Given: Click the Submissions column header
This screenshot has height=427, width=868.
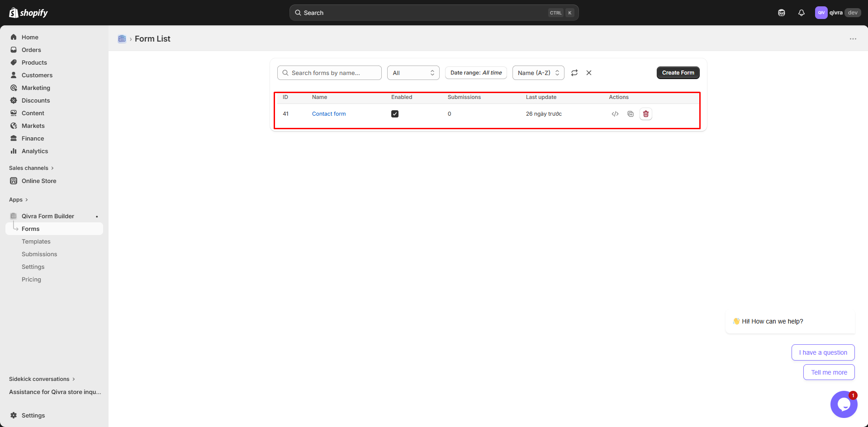Looking at the screenshot, I should [x=464, y=97].
